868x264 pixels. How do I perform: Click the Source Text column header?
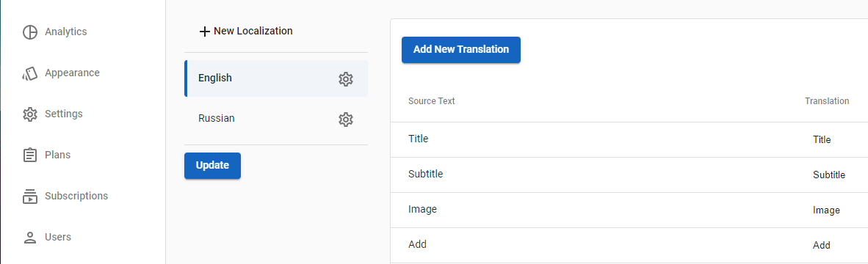click(x=431, y=101)
